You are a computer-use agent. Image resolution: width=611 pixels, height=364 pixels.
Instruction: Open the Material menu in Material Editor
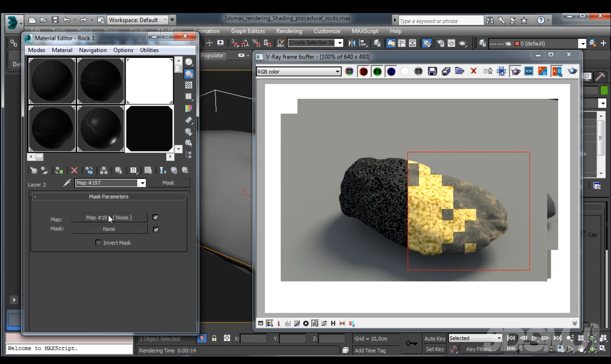pos(62,50)
